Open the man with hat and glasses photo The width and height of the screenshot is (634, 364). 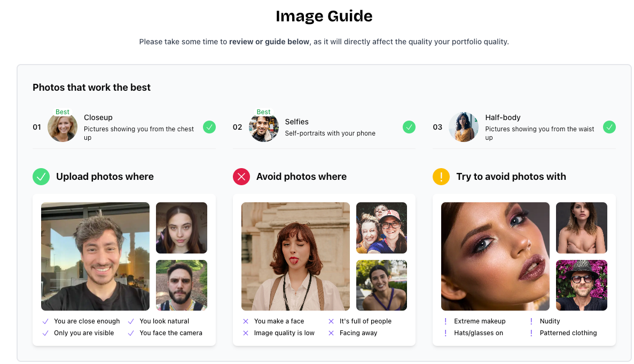pos(582,285)
